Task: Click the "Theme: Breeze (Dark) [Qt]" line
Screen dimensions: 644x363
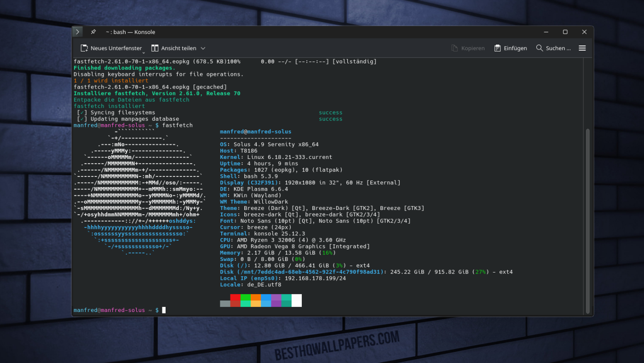Action: pyautogui.click(x=322, y=209)
